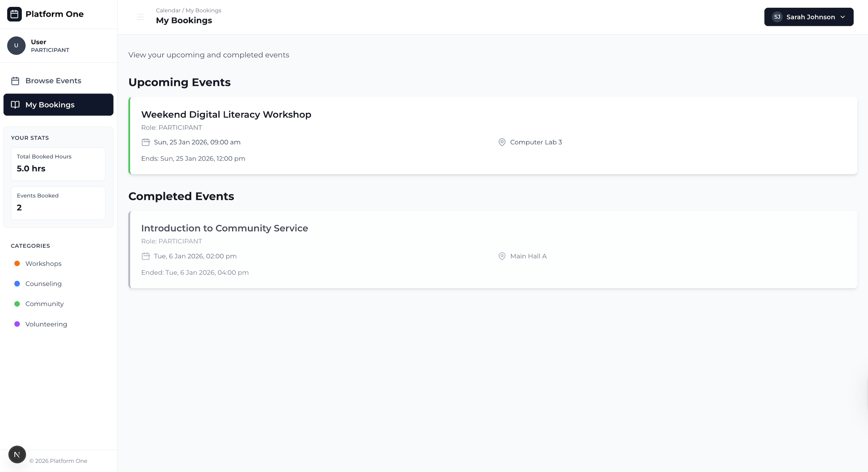Click the location pin beside Main Hall A
The height and width of the screenshot is (472, 868).
pos(502,256)
